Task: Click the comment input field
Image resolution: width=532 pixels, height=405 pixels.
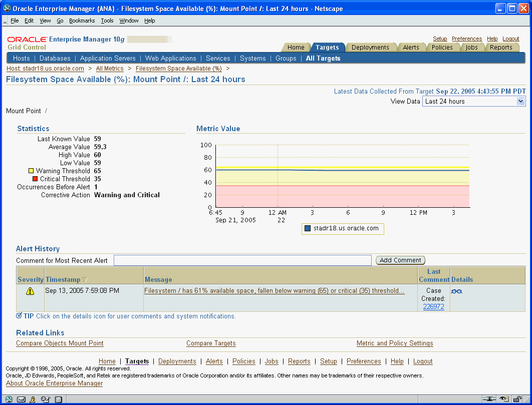Action: click(x=242, y=260)
